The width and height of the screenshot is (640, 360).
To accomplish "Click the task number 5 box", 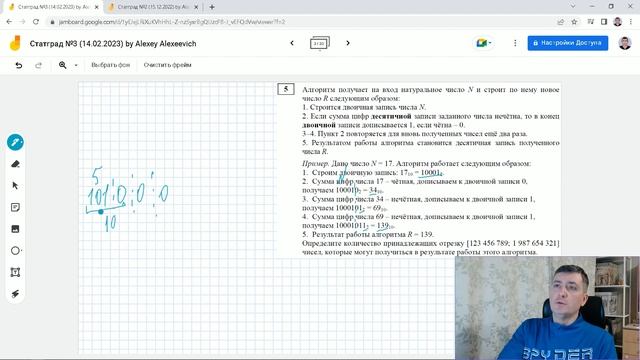I will click(286, 89).
